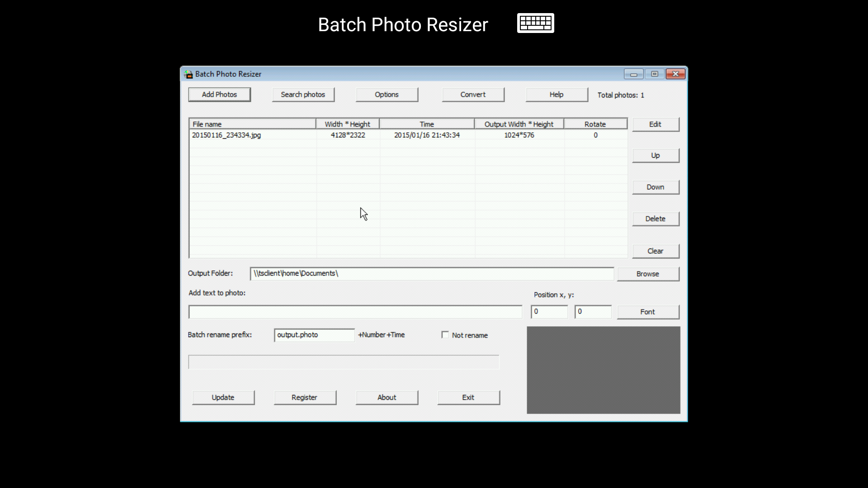Click the 2015/01/16 21:43:34 time cell

427,135
